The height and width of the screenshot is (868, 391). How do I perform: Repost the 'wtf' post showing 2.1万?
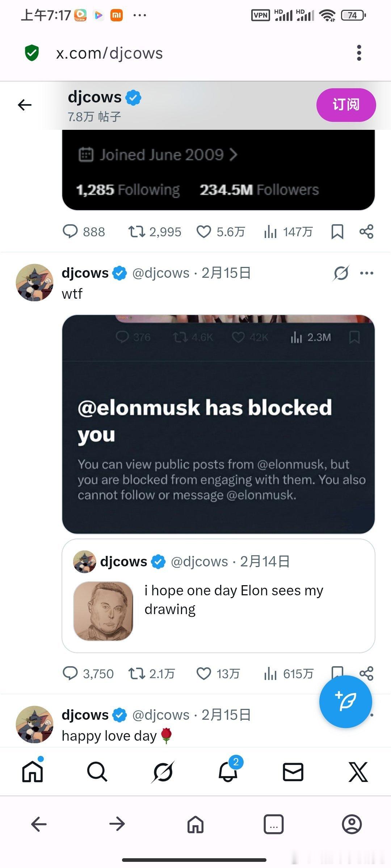pos(137,673)
